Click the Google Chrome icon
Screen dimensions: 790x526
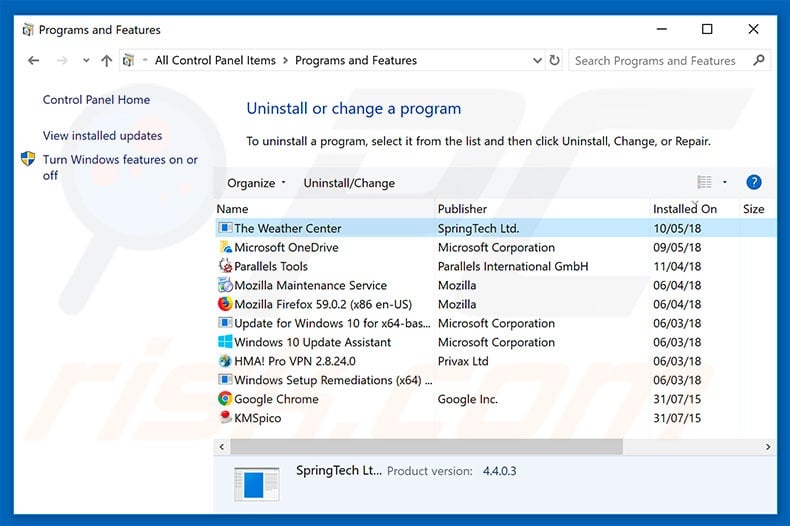tap(225, 399)
